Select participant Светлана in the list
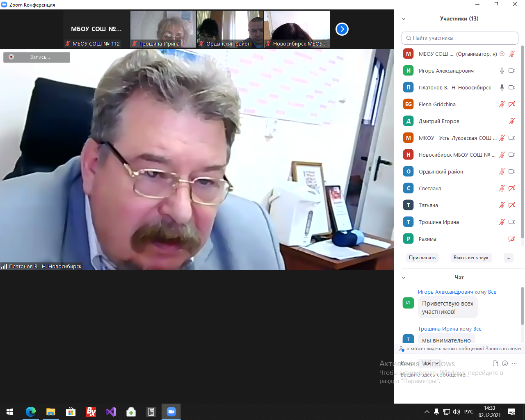525x420 pixels. point(430,188)
